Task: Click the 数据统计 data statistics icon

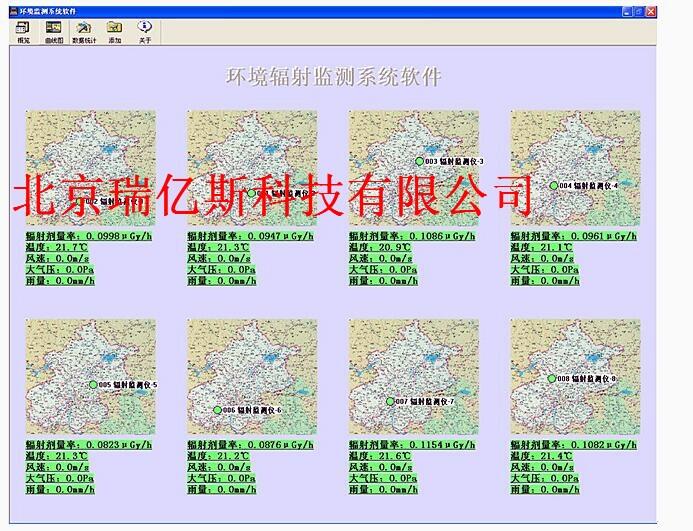Action: (85, 30)
